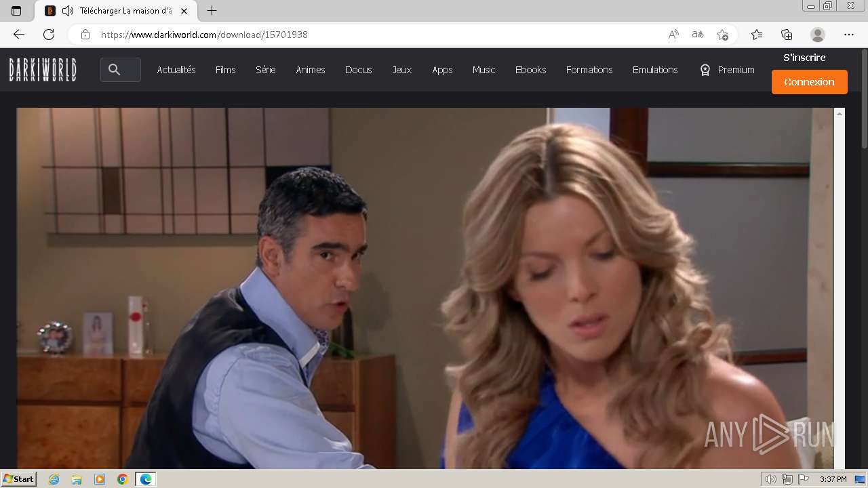Viewport: 868px width, 488px height.
Task: Open the Jeux section
Action: (x=402, y=70)
